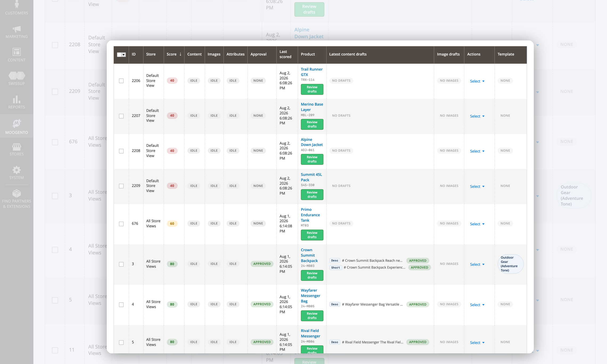The height and width of the screenshot is (364, 607).
Task: Tick the checkbox for Rival Field Messenger row
Action: [x=121, y=342]
